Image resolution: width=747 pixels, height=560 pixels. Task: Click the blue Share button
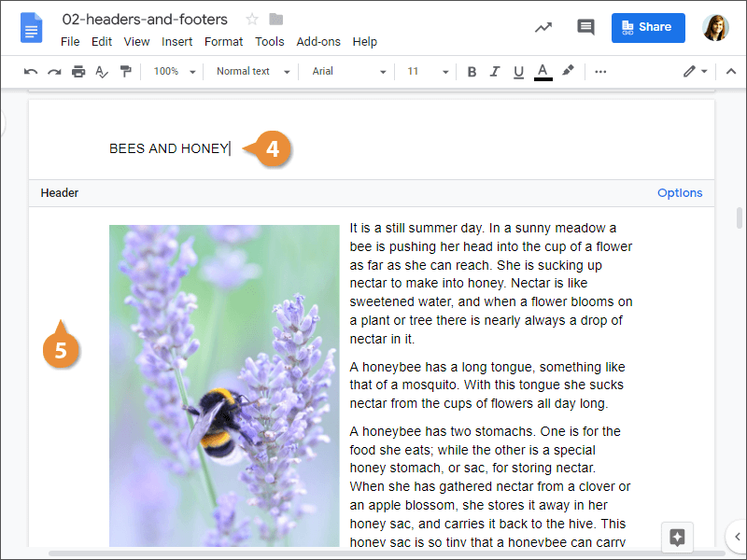pyautogui.click(x=648, y=27)
